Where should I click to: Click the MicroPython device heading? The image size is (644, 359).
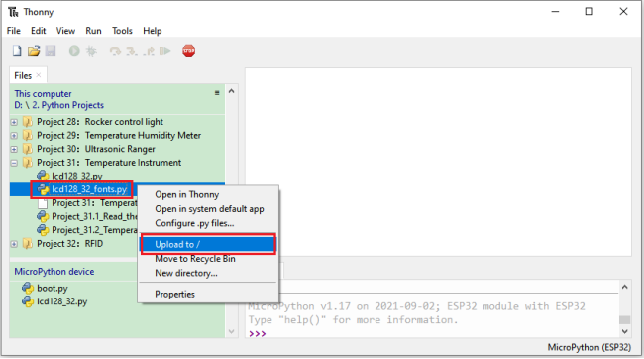(54, 272)
